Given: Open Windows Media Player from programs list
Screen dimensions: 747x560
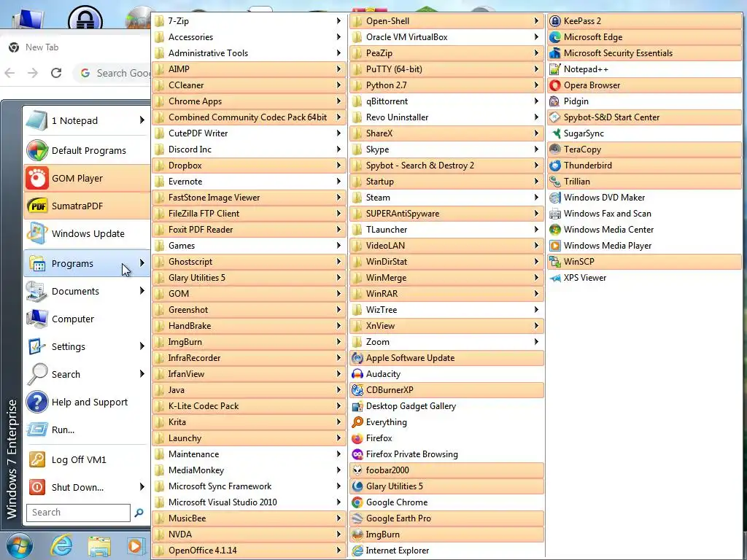Looking at the screenshot, I should 644,246.
